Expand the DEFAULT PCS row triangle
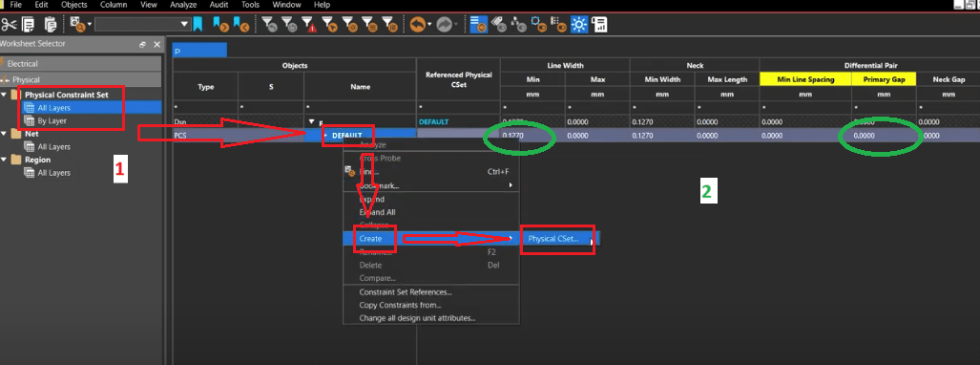The height and width of the screenshot is (365, 980). (x=325, y=136)
